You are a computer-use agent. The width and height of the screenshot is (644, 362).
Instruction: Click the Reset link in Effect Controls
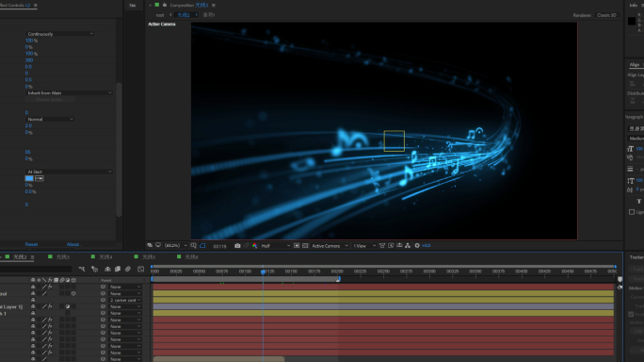coord(31,244)
